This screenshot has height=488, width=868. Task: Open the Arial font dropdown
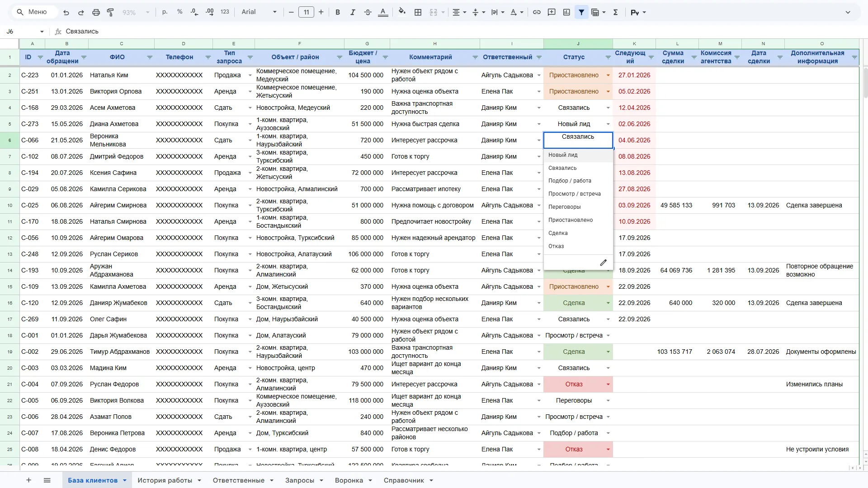click(259, 12)
